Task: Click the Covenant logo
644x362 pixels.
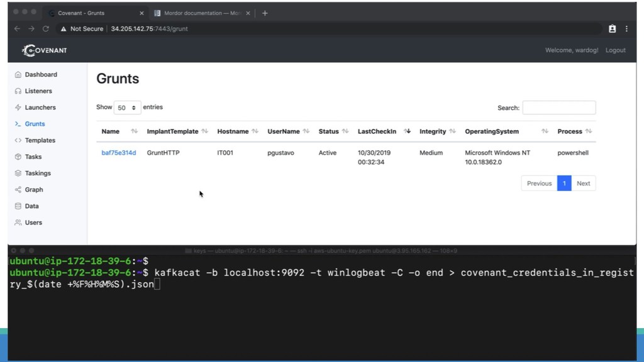Action: (x=45, y=50)
